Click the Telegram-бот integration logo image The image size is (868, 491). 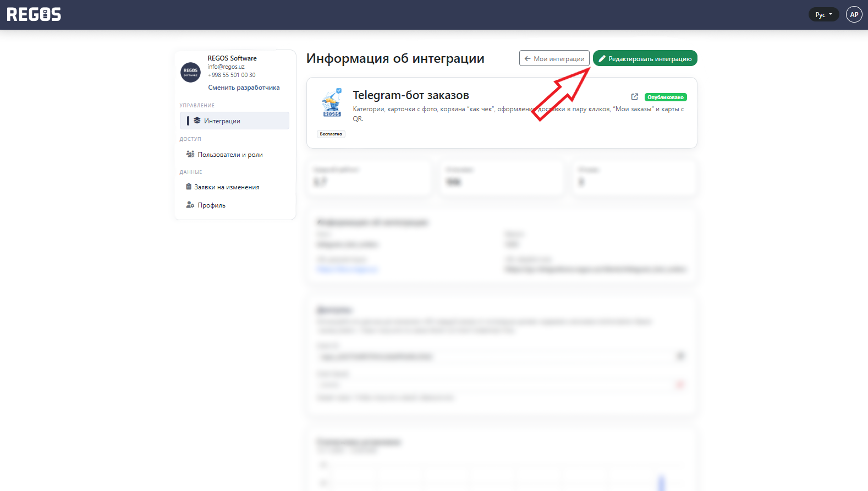click(x=332, y=103)
